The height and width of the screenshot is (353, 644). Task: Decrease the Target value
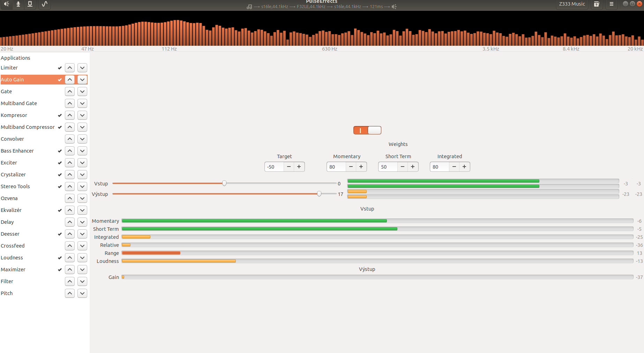[x=289, y=167]
